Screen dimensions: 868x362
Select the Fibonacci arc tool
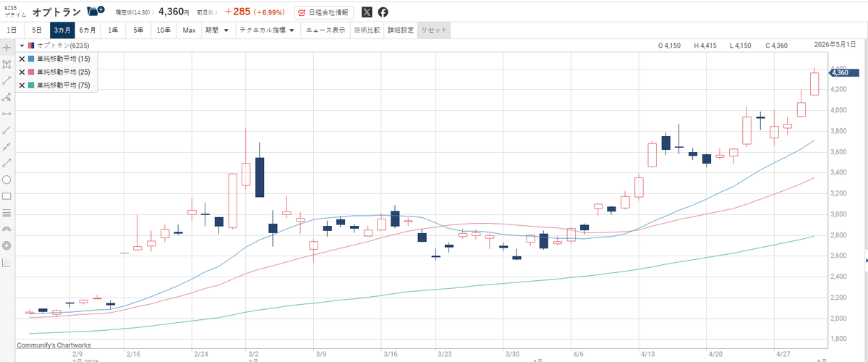pyautogui.click(x=7, y=229)
